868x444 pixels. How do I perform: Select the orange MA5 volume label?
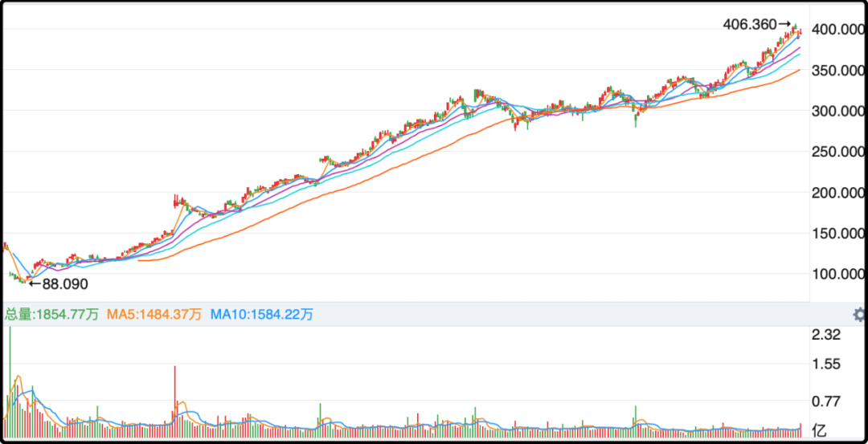click(154, 316)
